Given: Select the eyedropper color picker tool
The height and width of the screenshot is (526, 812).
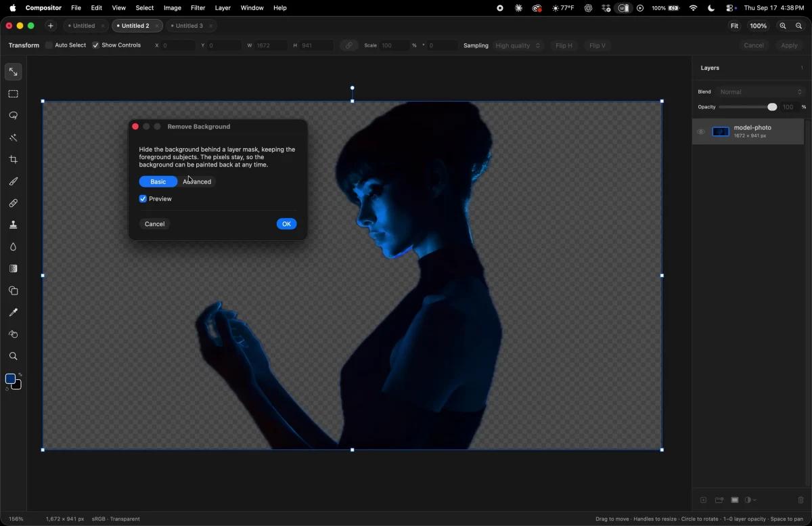Looking at the screenshot, I should click(x=13, y=312).
